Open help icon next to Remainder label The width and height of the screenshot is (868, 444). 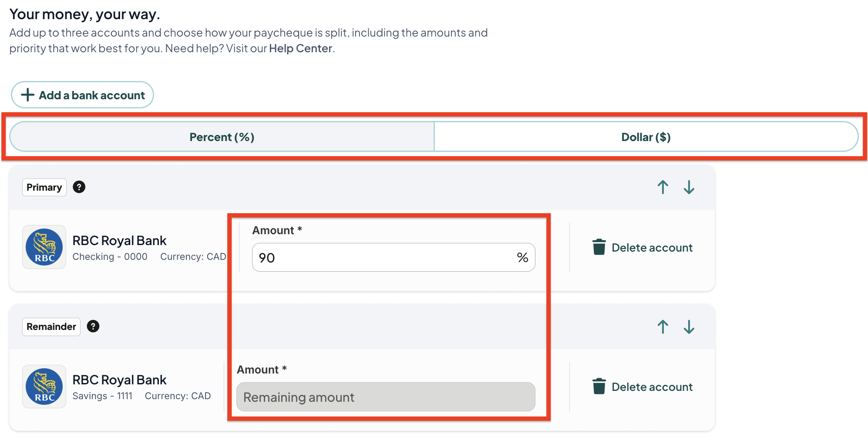pyautogui.click(x=93, y=326)
